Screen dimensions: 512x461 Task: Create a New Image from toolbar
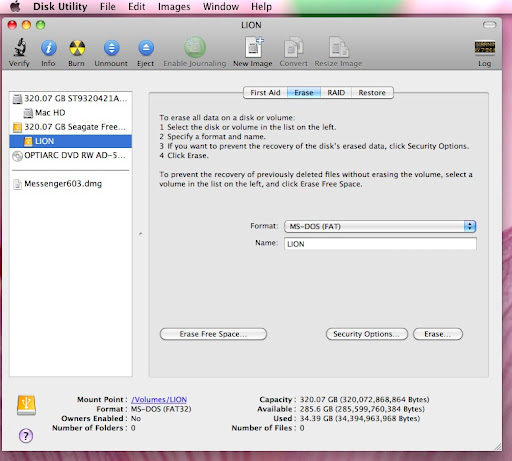pos(254,47)
